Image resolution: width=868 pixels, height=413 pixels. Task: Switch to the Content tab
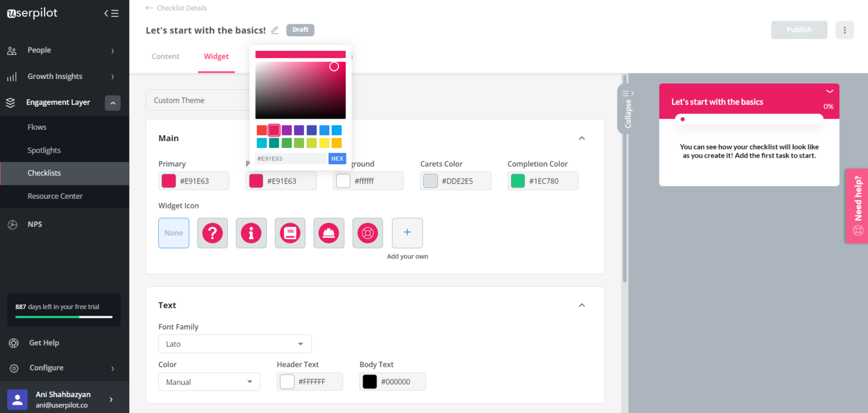(x=165, y=56)
